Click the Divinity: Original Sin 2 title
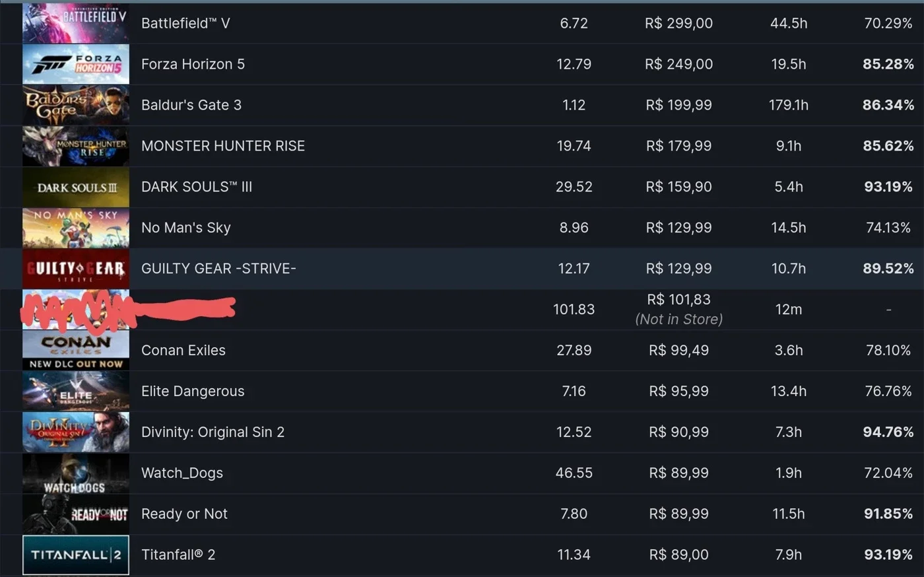 pos(213,432)
